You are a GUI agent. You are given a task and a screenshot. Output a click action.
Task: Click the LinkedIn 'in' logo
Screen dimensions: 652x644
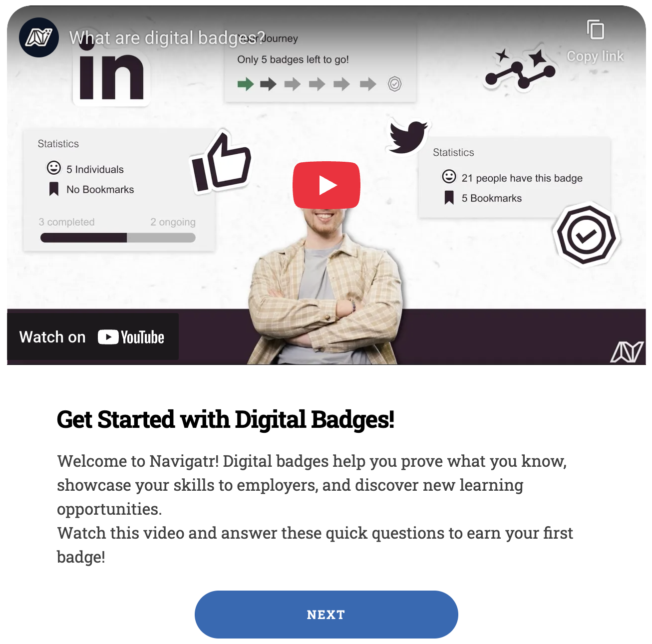[112, 75]
